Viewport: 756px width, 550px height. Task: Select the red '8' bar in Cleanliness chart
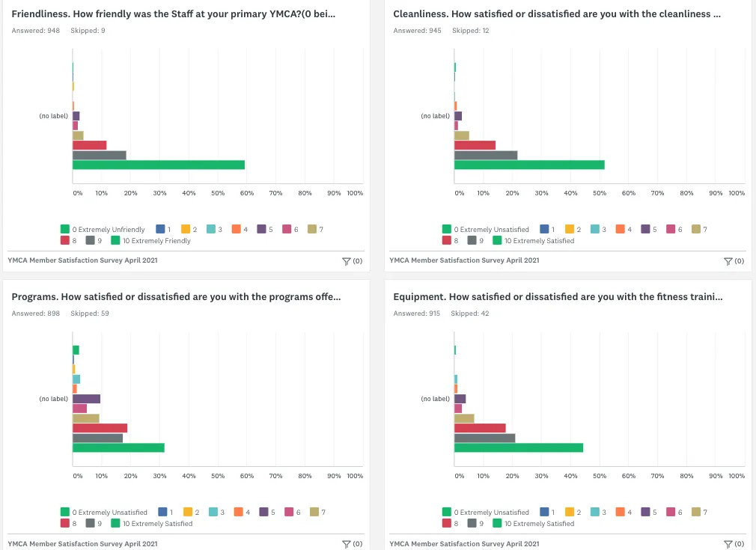pos(475,144)
